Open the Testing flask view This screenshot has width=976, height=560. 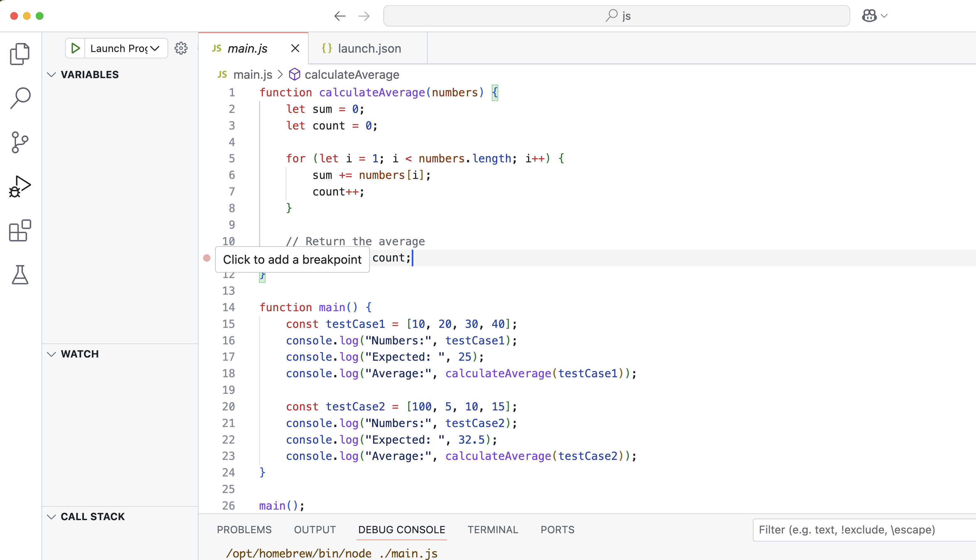click(x=19, y=275)
